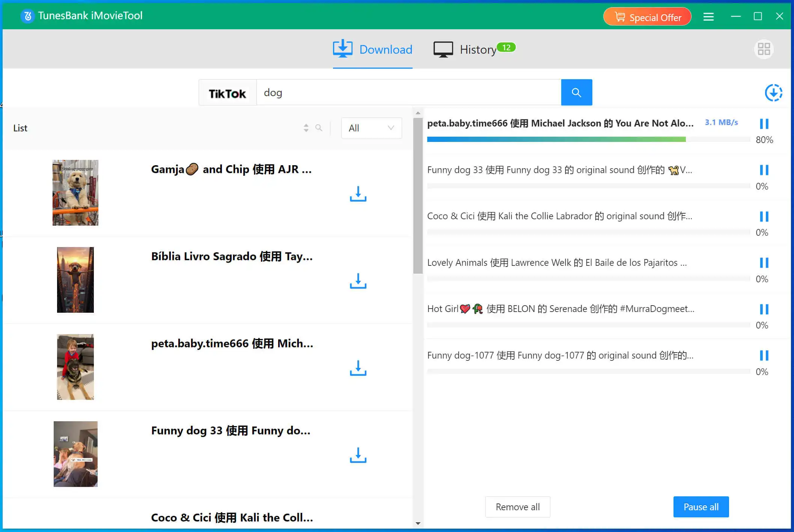Click the List header label
Image resolution: width=794 pixels, height=532 pixels.
pos(20,128)
